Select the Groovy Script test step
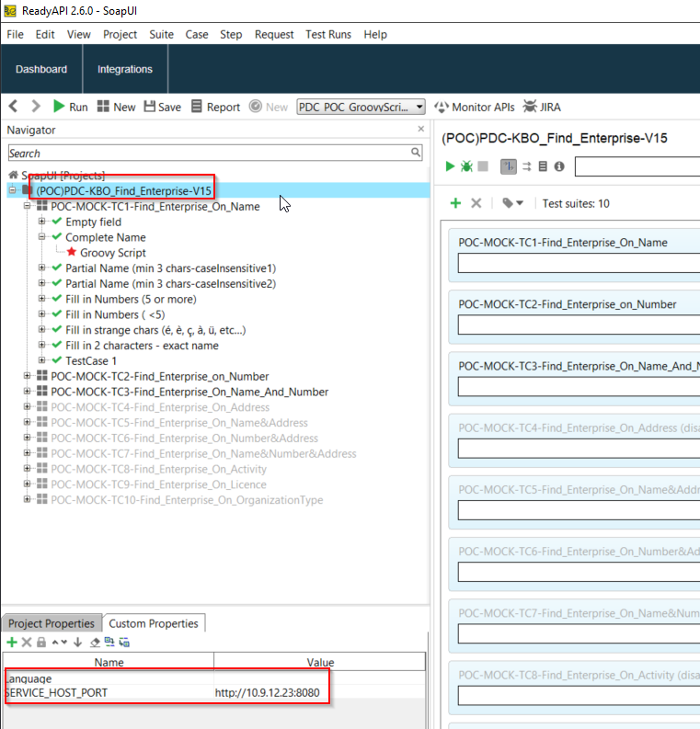Image resolution: width=700 pixels, height=729 pixels. click(x=112, y=253)
